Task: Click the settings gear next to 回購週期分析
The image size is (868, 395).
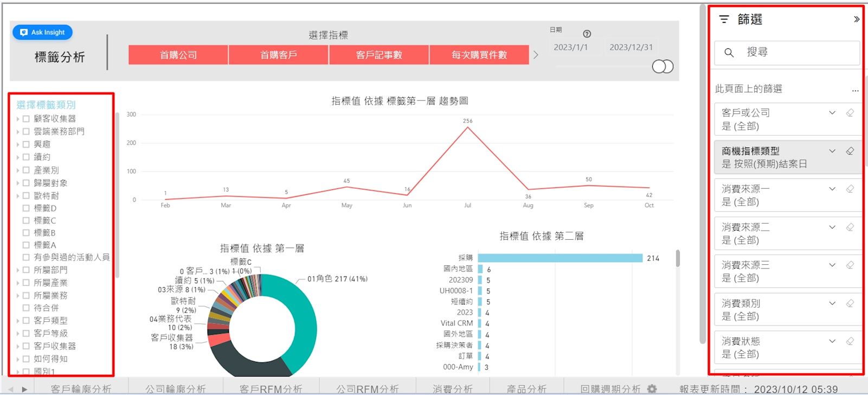Action: click(x=652, y=388)
